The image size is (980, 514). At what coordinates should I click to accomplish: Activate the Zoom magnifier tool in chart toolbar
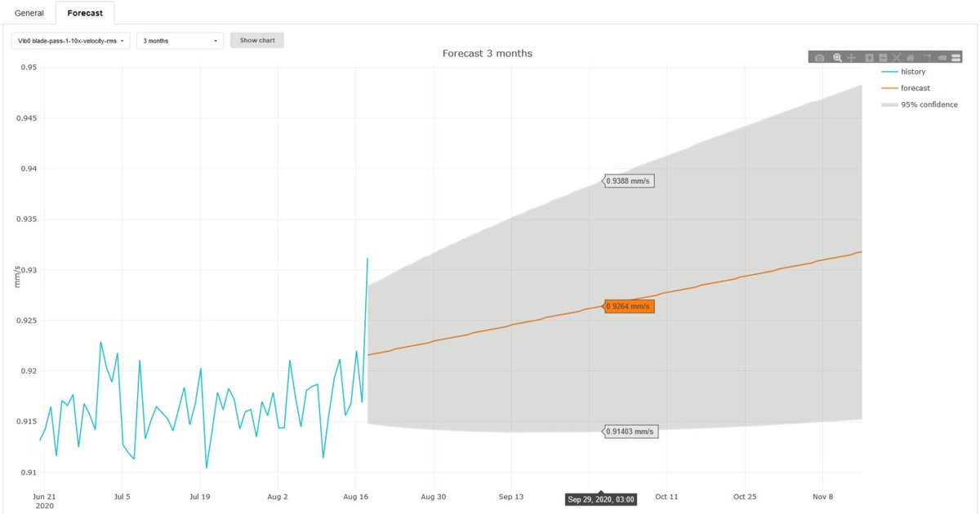coord(837,58)
